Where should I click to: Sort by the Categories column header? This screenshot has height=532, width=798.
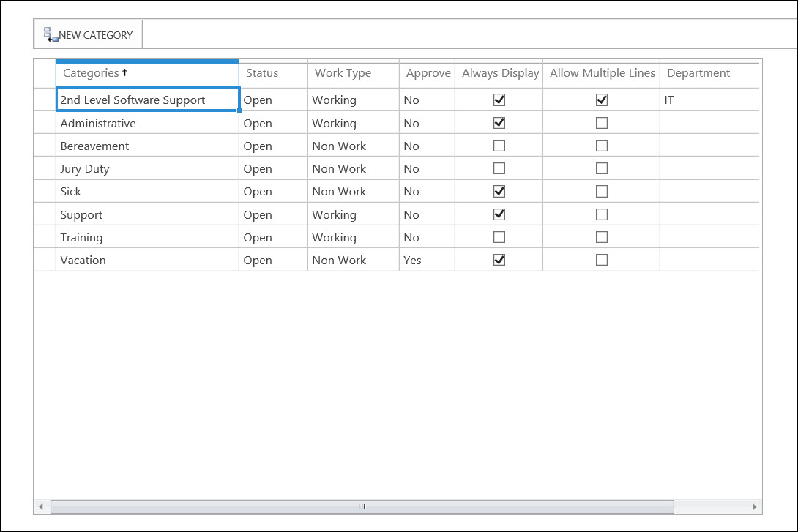(147, 73)
